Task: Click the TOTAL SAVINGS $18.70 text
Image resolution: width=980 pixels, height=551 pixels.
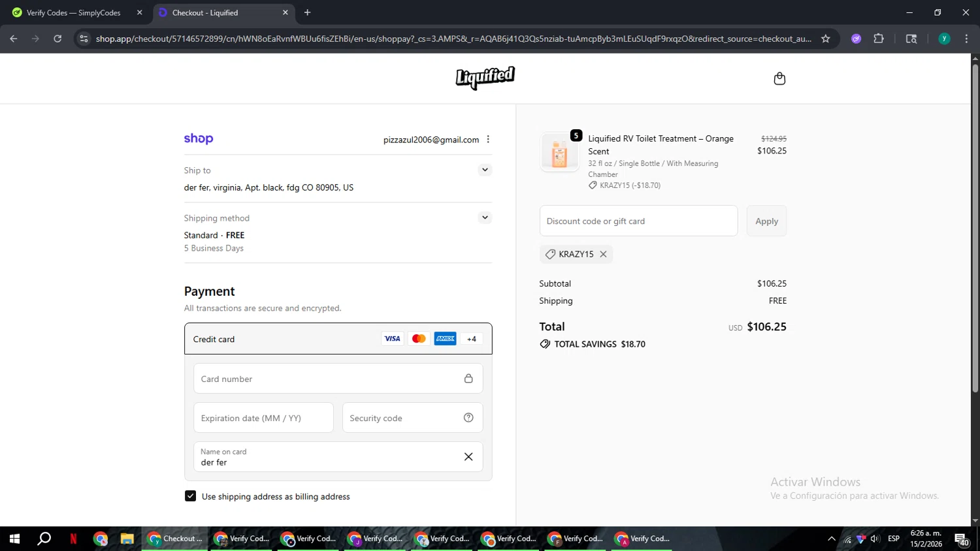Action: coord(600,344)
